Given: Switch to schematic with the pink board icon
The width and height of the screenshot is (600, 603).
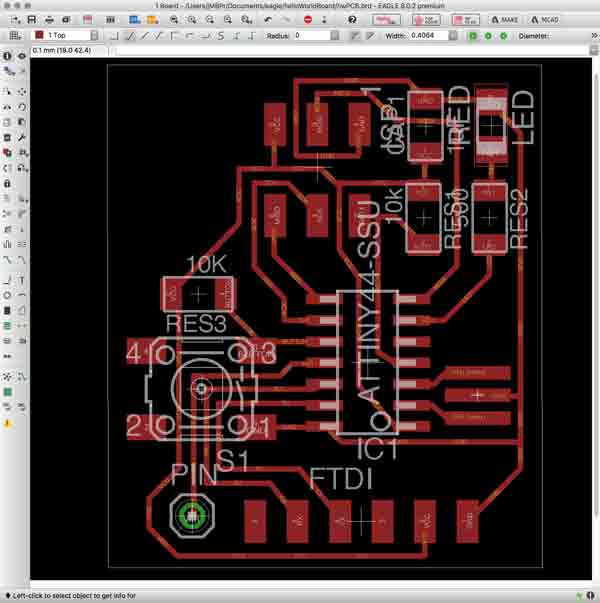Looking at the screenshot, I should [x=88, y=20].
